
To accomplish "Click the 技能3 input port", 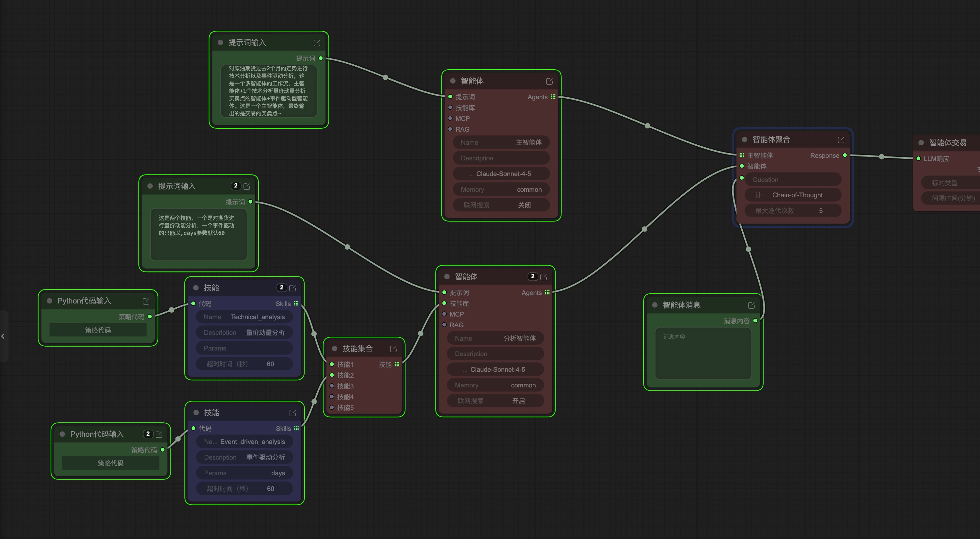I will point(332,385).
